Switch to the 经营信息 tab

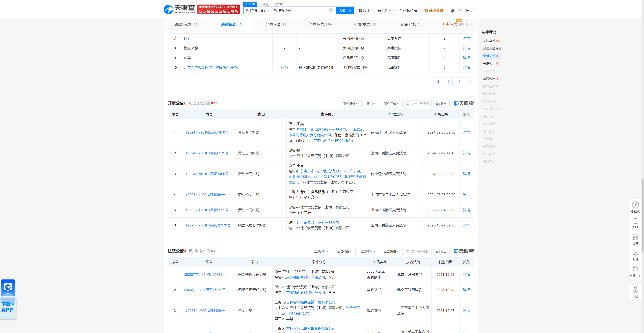[320, 24]
